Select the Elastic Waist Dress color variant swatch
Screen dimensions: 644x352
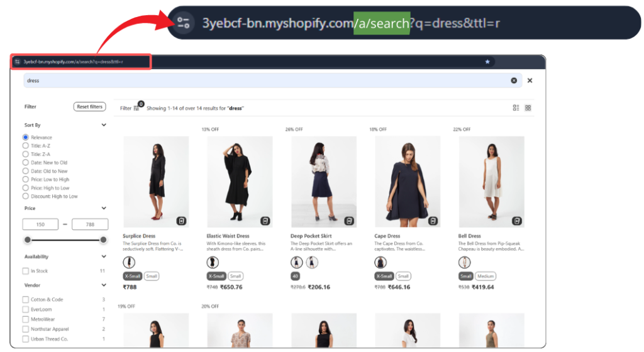pyautogui.click(x=213, y=262)
